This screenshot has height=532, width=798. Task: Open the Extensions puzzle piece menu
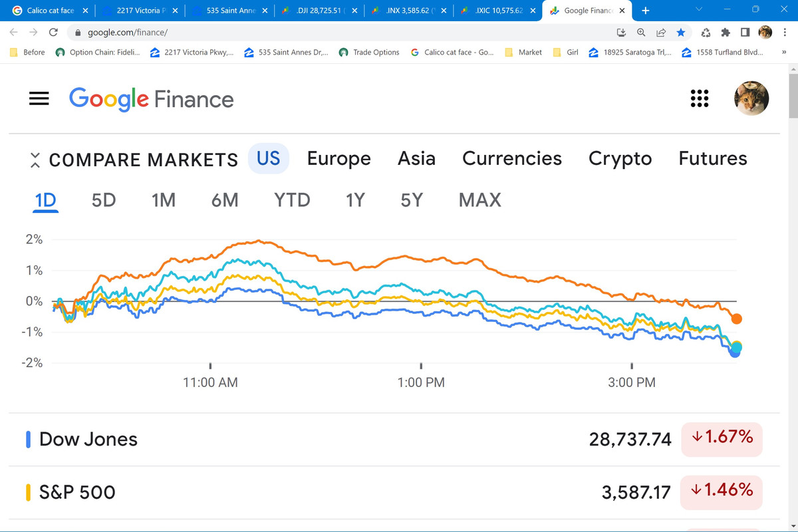pyautogui.click(x=726, y=32)
